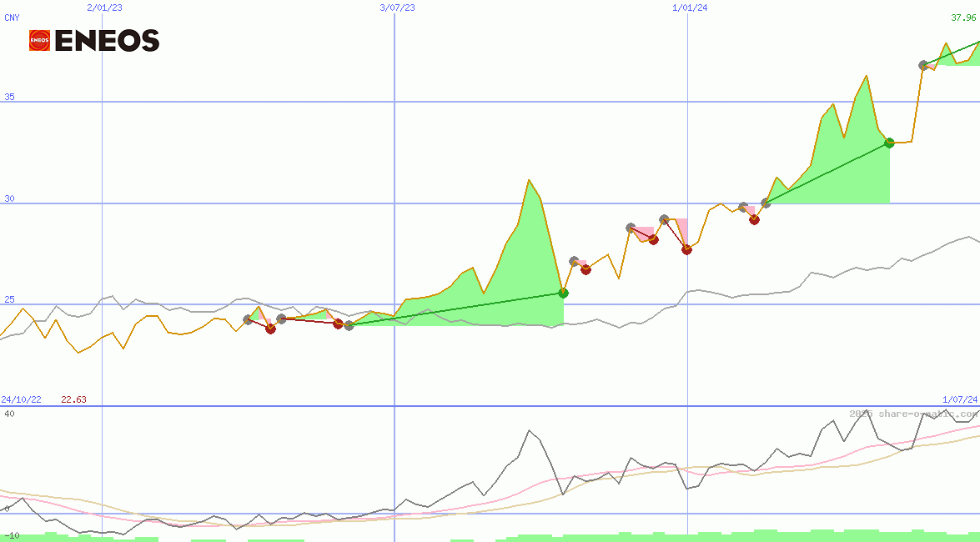980x542 pixels.
Task: Click the leftmost red marker dot on price line
Action: click(270, 329)
